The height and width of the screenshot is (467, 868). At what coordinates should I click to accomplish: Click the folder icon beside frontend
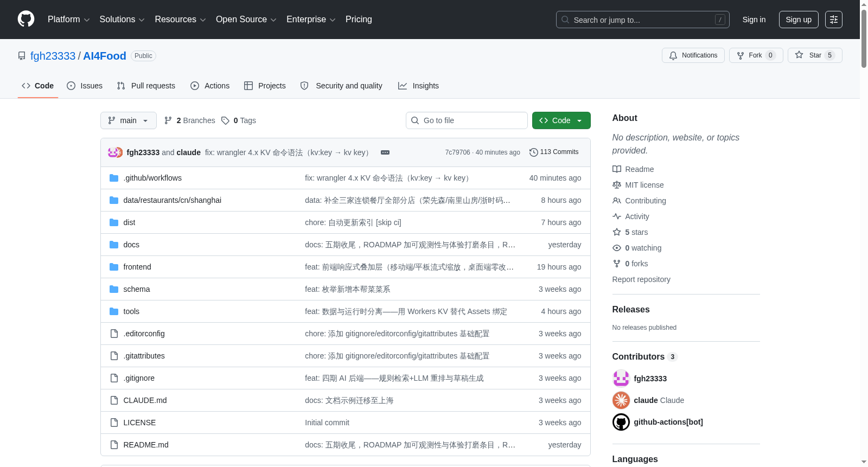[114, 267]
